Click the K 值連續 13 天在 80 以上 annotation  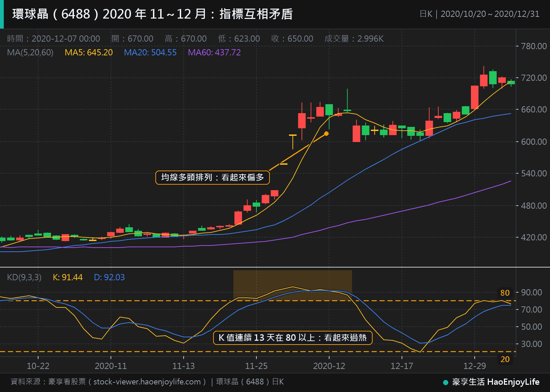(293, 338)
